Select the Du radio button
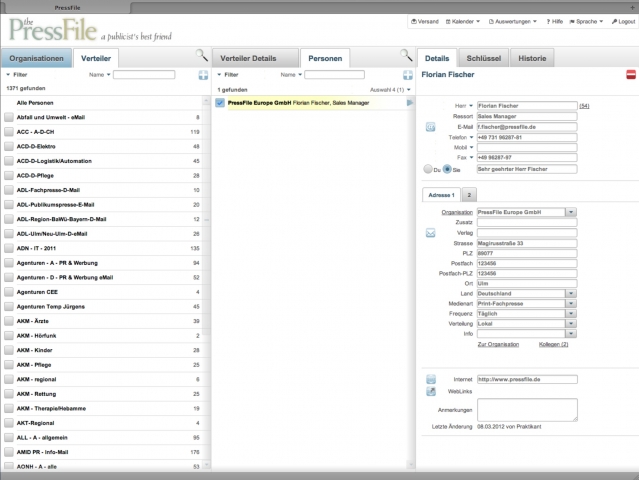This screenshot has width=639, height=480. [429, 170]
